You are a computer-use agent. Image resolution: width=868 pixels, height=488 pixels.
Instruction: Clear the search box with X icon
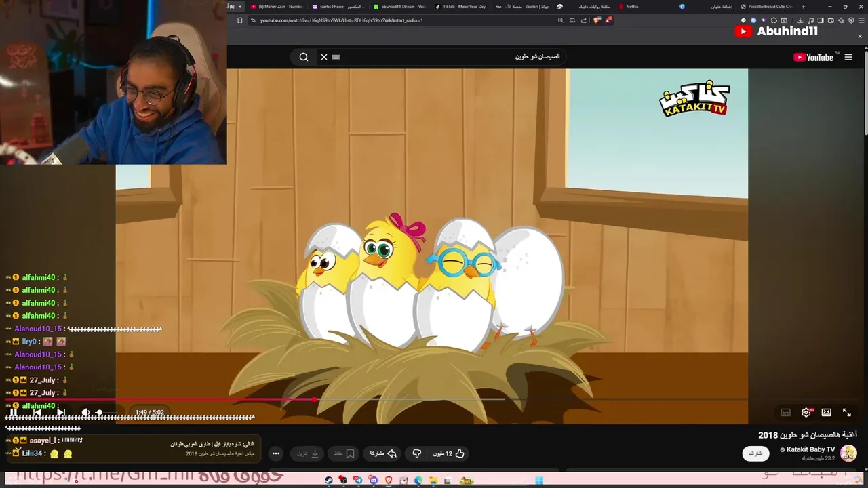click(x=324, y=57)
